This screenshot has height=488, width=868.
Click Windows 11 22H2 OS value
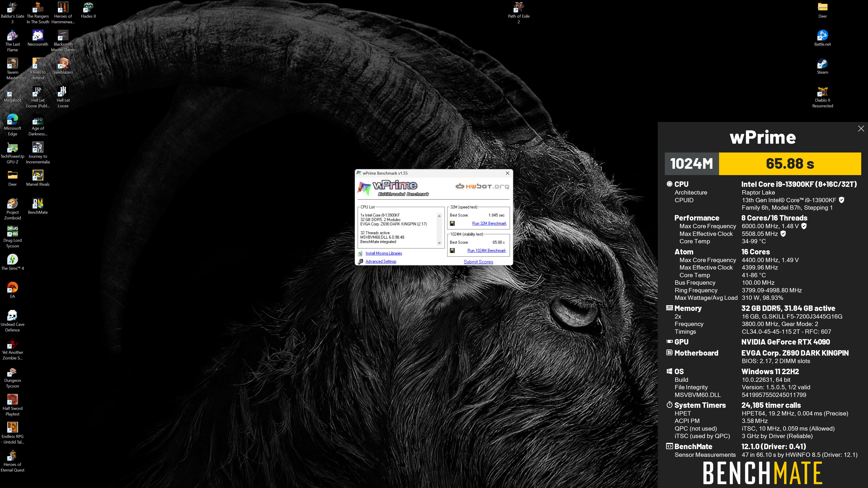click(x=770, y=371)
